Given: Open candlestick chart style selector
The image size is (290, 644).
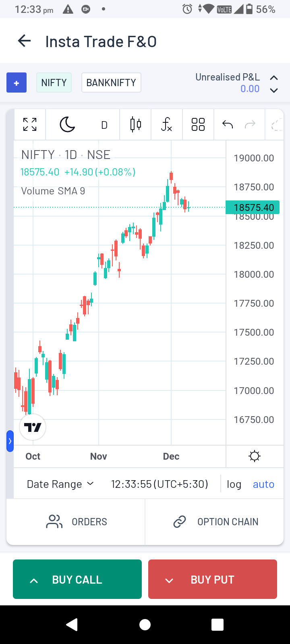Looking at the screenshot, I should 136,124.
